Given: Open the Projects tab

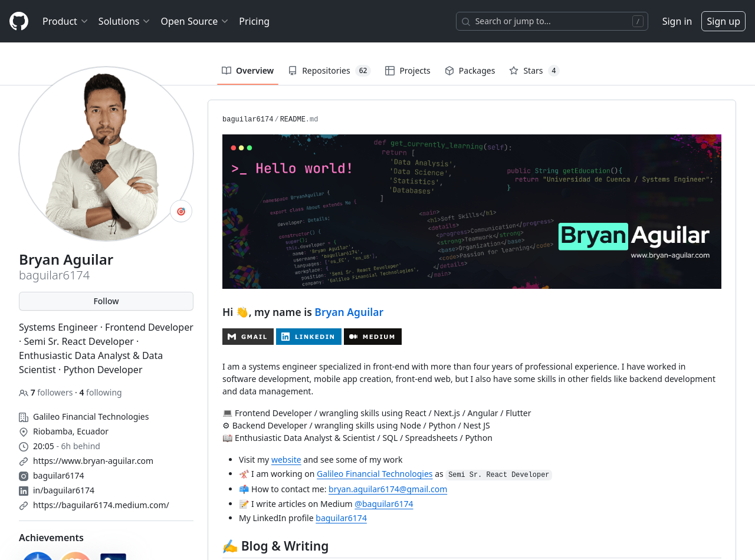Looking at the screenshot, I should tap(408, 71).
